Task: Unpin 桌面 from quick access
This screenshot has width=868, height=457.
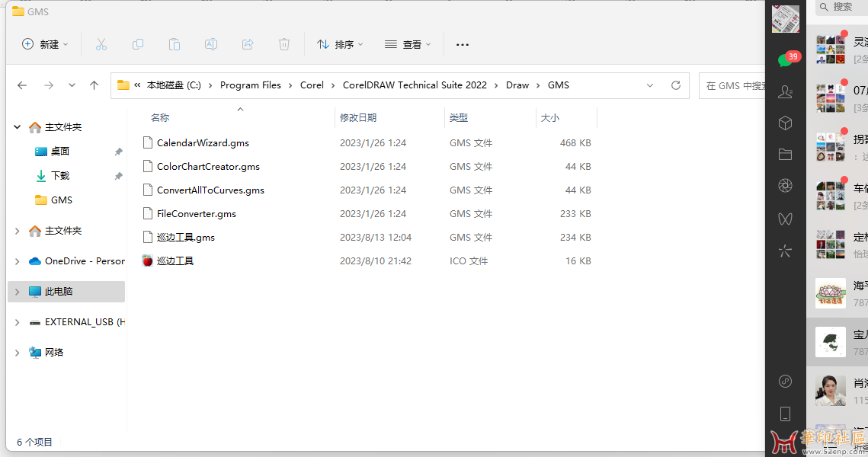Action: coord(118,152)
